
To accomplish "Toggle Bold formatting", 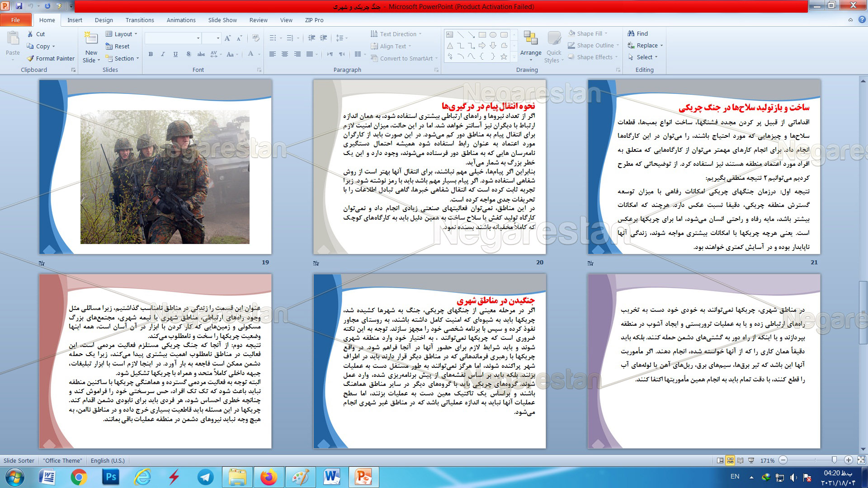I will tap(151, 54).
